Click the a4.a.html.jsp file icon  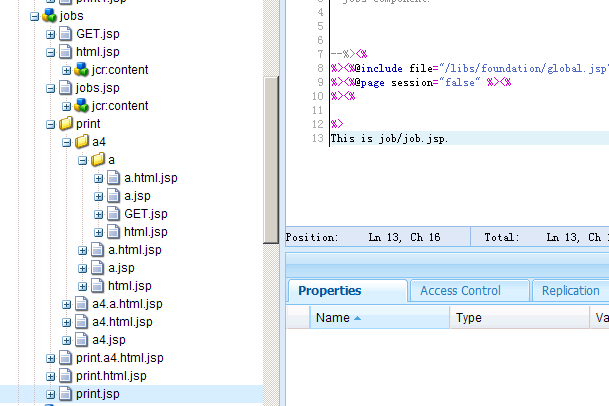[82, 303]
